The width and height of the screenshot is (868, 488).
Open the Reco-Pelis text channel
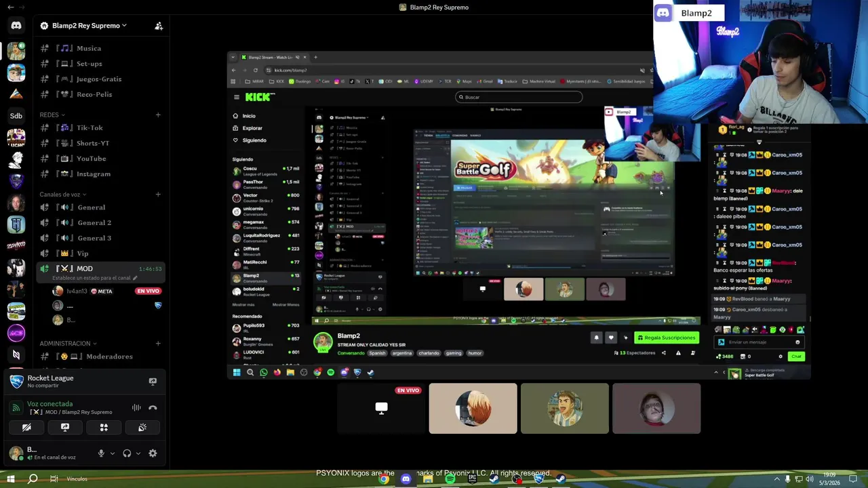(x=100, y=94)
